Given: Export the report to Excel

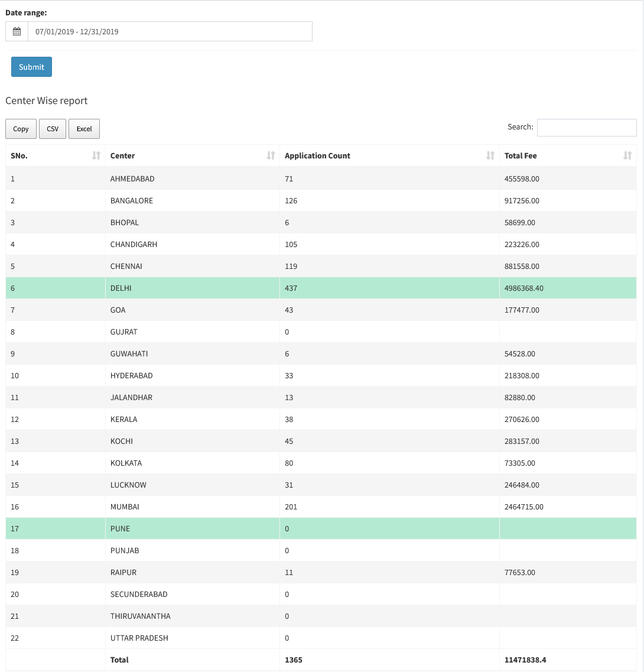Looking at the screenshot, I should click(x=84, y=129).
